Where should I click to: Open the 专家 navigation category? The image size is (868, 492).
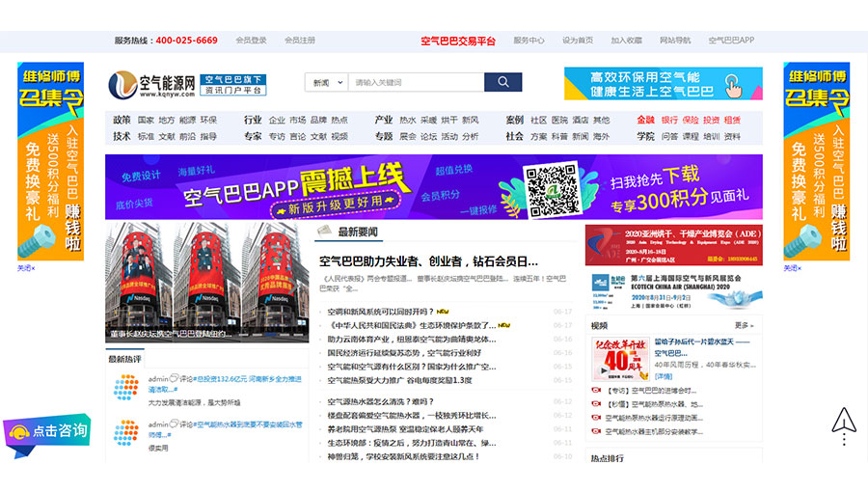click(253, 136)
